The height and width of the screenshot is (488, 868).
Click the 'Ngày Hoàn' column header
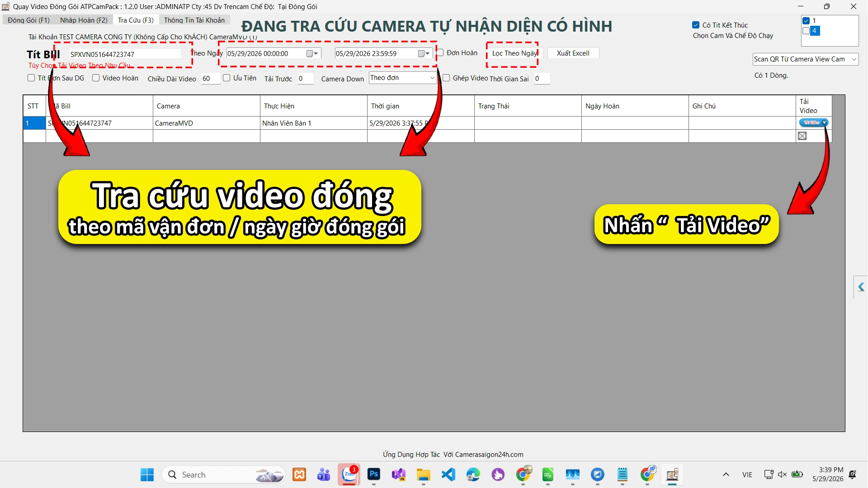[x=635, y=106]
